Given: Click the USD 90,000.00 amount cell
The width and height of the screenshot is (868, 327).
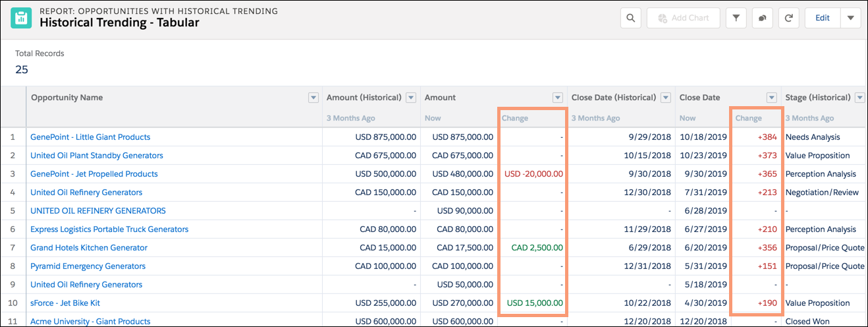Looking at the screenshot, I should (465, 211).
